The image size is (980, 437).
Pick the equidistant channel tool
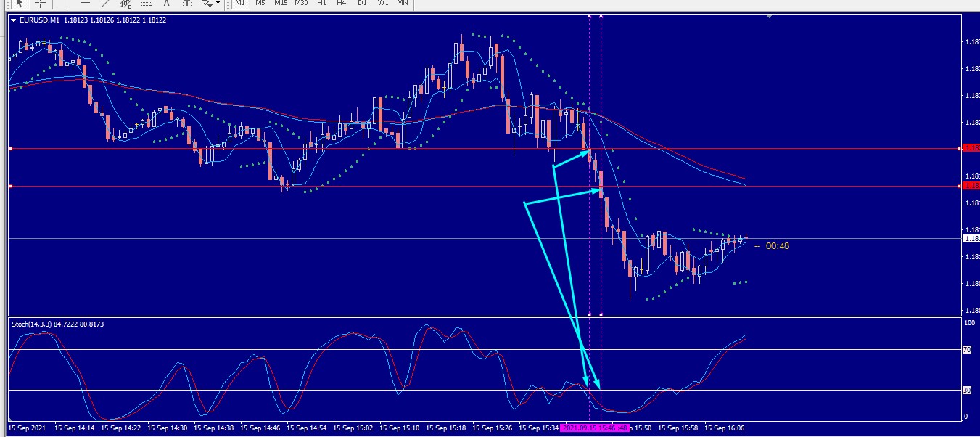(125, 4)
